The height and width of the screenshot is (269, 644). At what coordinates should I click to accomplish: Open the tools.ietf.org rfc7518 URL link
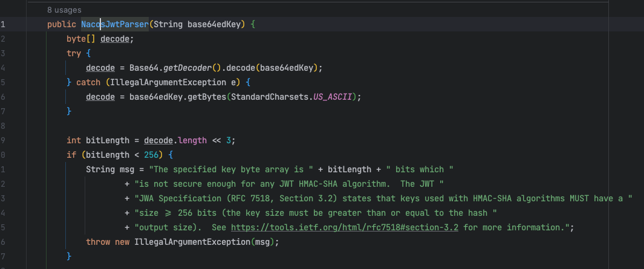345,227
